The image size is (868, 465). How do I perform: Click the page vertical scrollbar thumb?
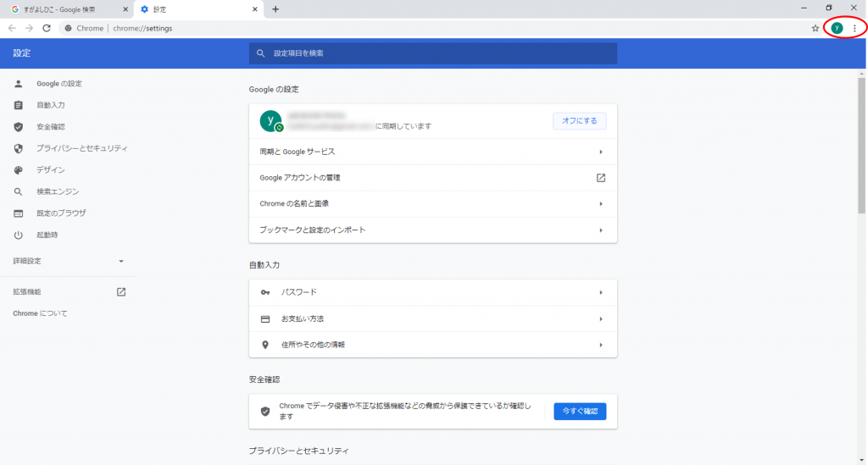[861, 146]
